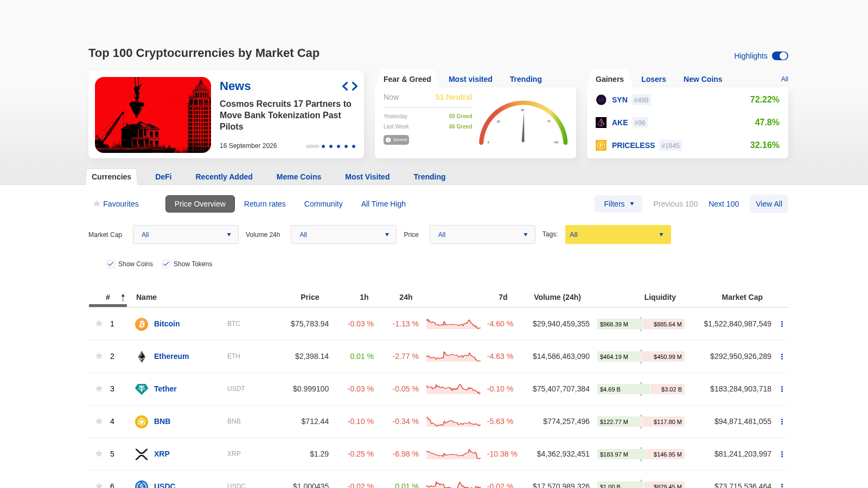Click the View All button
This screenshot has height=488, width=868.
click(x=769, y=204)
